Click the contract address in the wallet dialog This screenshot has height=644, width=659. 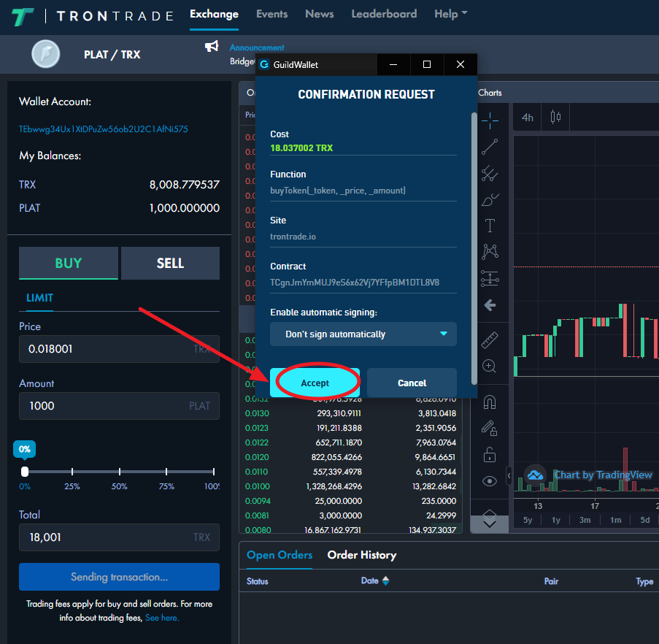(355, 283)
